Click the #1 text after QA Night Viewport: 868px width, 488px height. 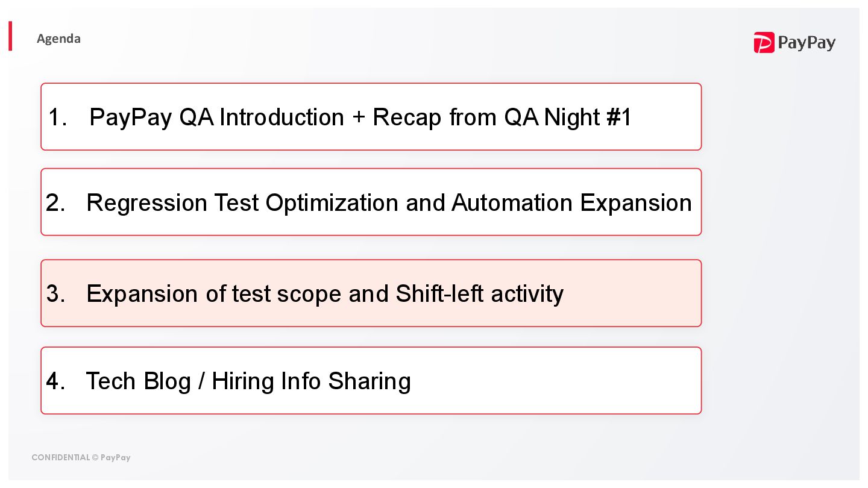click(618, 117)
